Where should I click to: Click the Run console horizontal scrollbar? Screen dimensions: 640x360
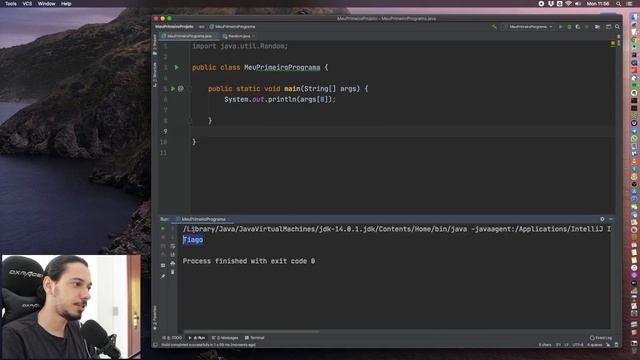pos(251,331)
